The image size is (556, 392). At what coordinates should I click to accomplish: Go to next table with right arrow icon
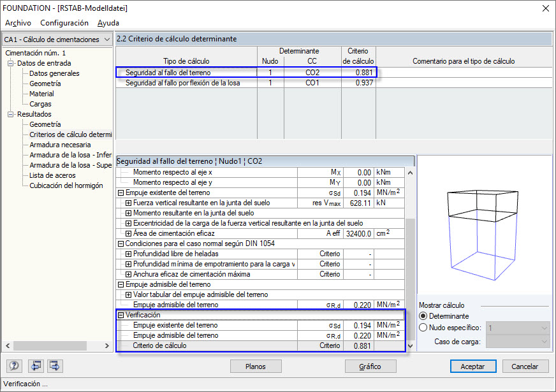pyautogui.click(x=55, y=366)
